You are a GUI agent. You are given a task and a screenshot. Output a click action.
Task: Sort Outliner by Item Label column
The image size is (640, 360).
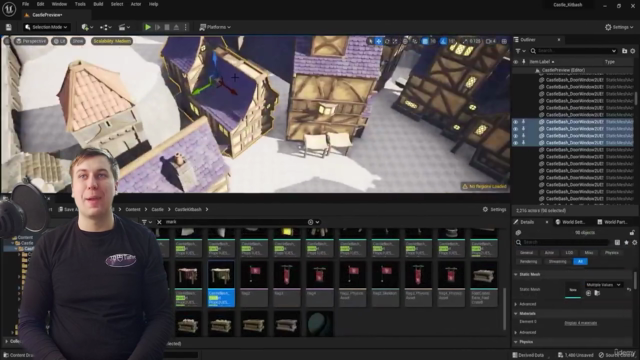[x=542, y=62]
